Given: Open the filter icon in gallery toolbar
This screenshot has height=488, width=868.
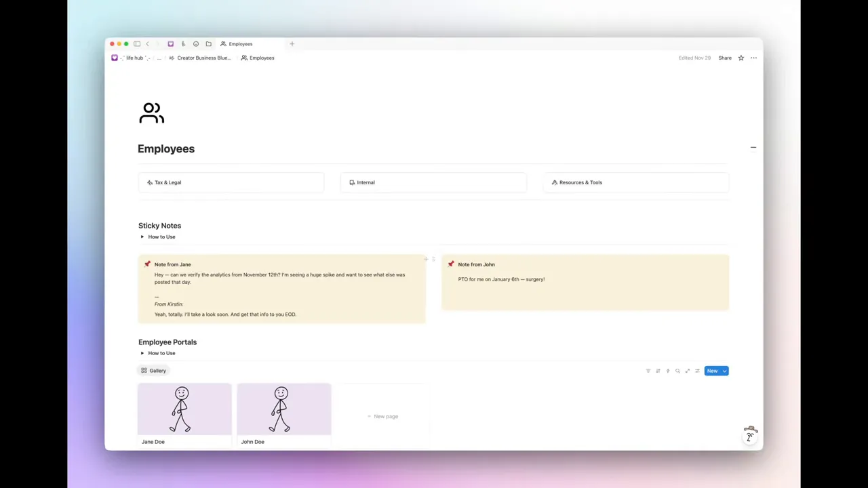Looking at the screenshot, I should pyautogui.click(x=648, y=371).
